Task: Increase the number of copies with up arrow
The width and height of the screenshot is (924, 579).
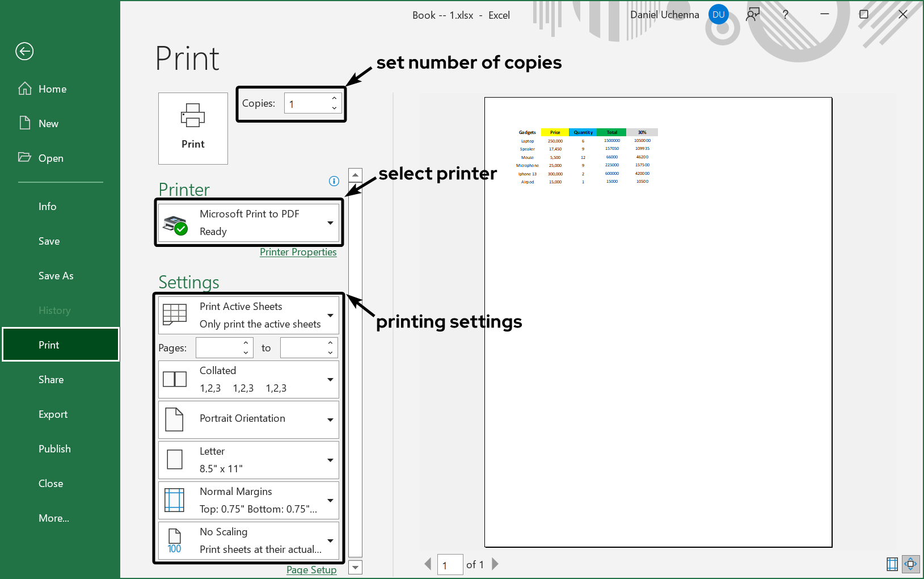Action: (x=334, y=99)
